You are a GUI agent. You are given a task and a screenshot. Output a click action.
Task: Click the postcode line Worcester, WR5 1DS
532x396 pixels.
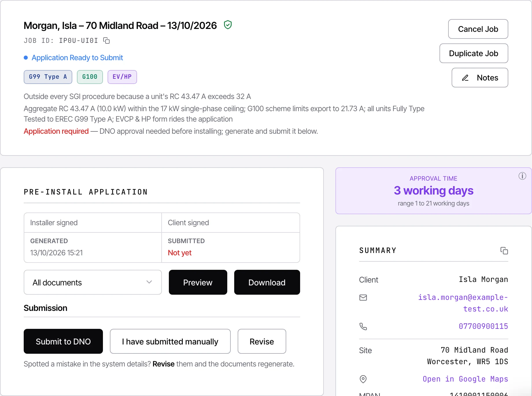click(x=468, y=362)
